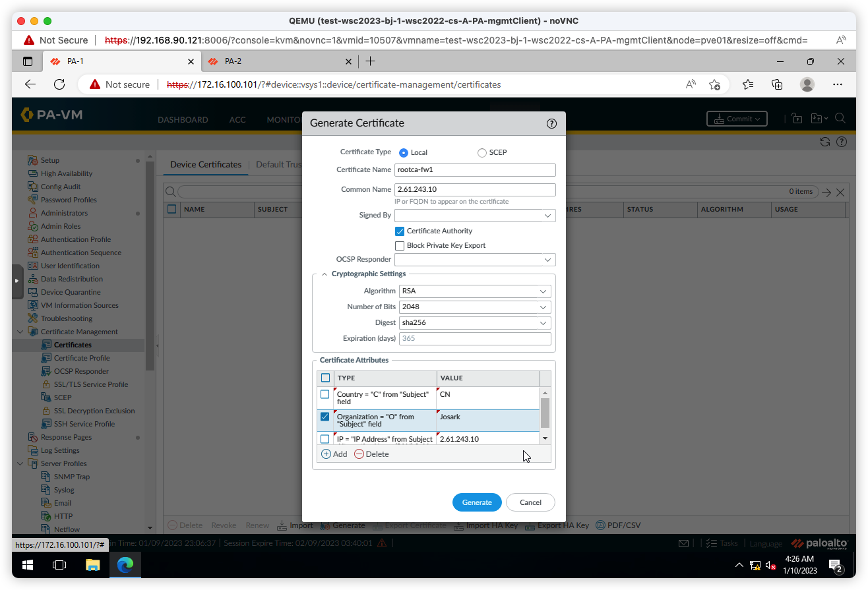Click the Certificate Name input field

coord(475,169)
